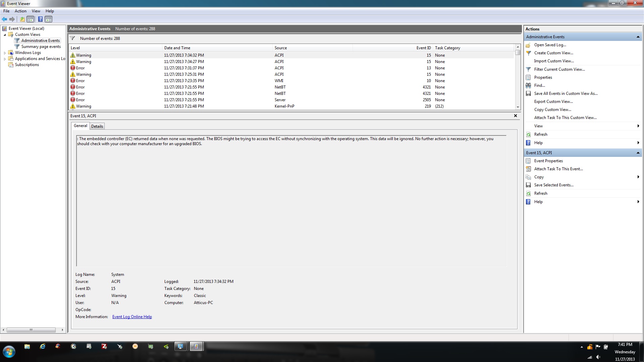Toggle the Show/Hide Console Tree toolbar button
Viewport: 644px width, 362px height.
point(31,19)
